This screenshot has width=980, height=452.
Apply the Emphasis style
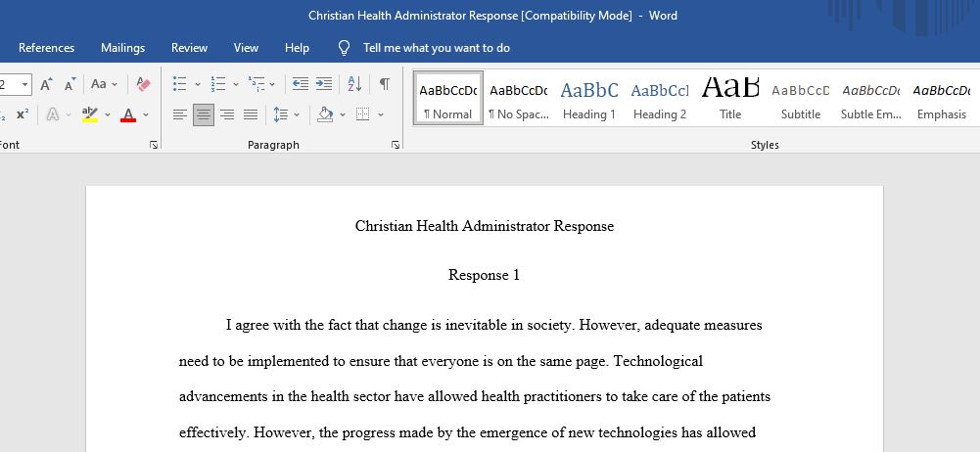(x=942, y=98)
